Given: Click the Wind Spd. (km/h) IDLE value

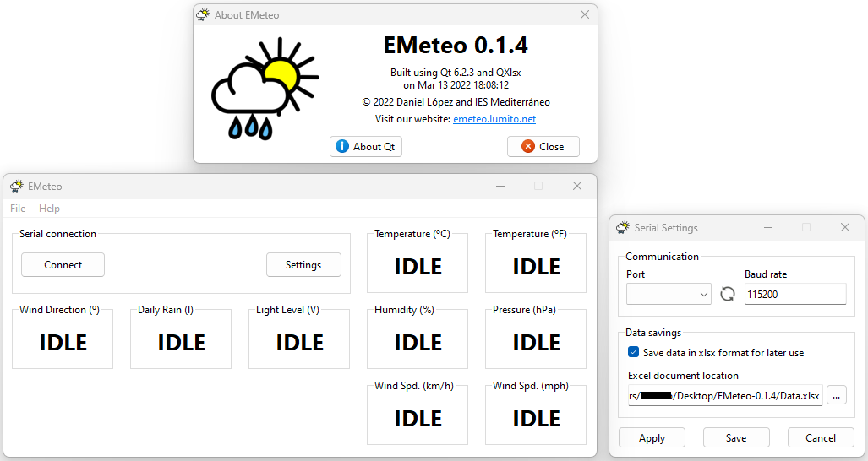Looking at the screenshot, I should [418, 419].
